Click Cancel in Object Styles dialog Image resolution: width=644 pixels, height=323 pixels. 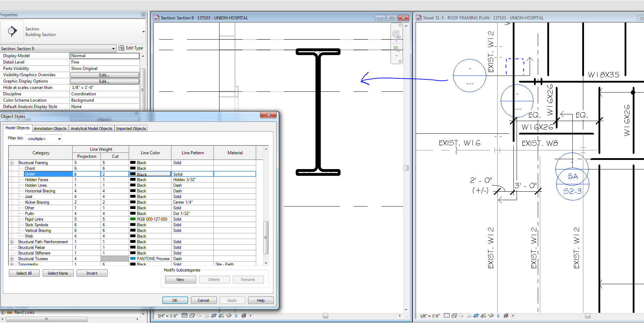(x=203, y=300)
